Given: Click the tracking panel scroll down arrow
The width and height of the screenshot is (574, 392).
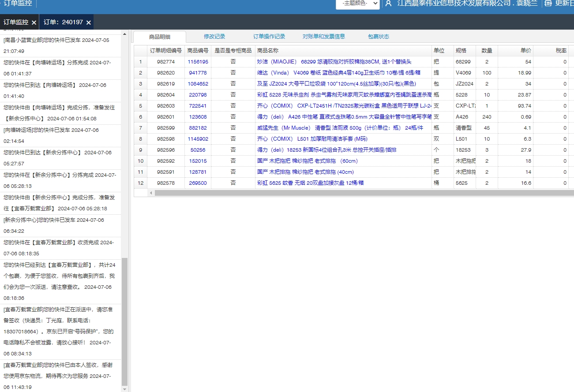Looking at the screenshot, I should 124,389.
